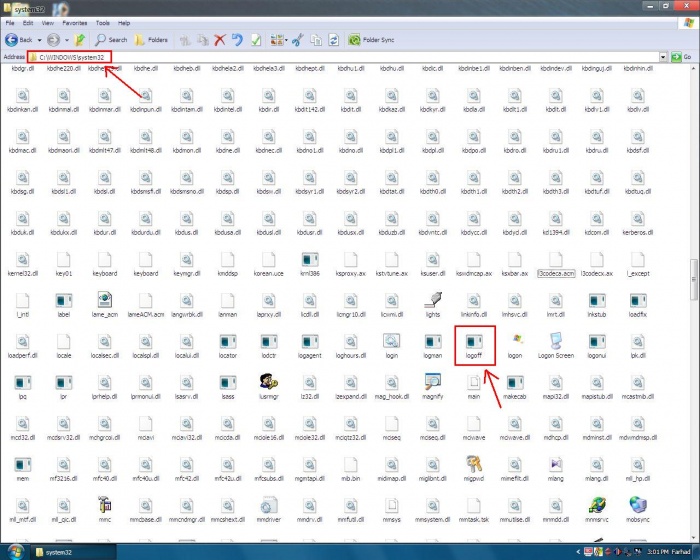Select the lsass file icon

click(228, 383)
